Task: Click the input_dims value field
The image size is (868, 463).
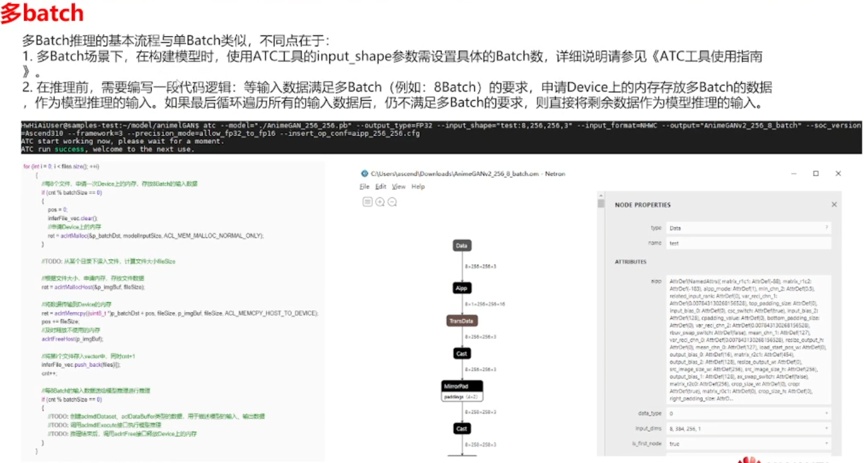Action: tap(748, 428)
